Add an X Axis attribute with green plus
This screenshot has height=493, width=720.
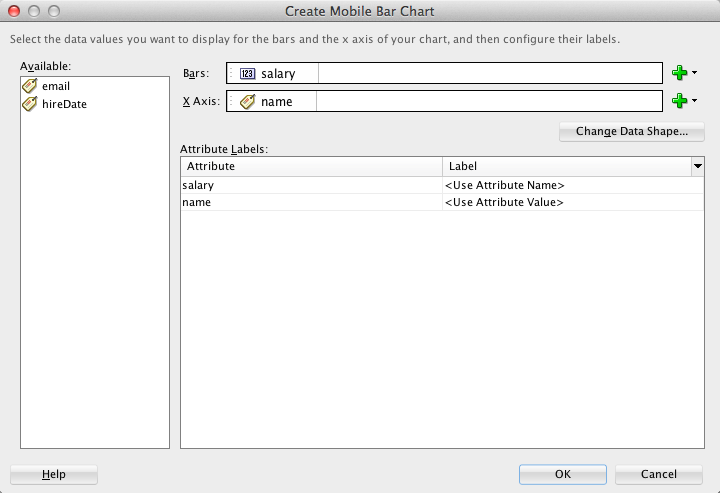680,101
